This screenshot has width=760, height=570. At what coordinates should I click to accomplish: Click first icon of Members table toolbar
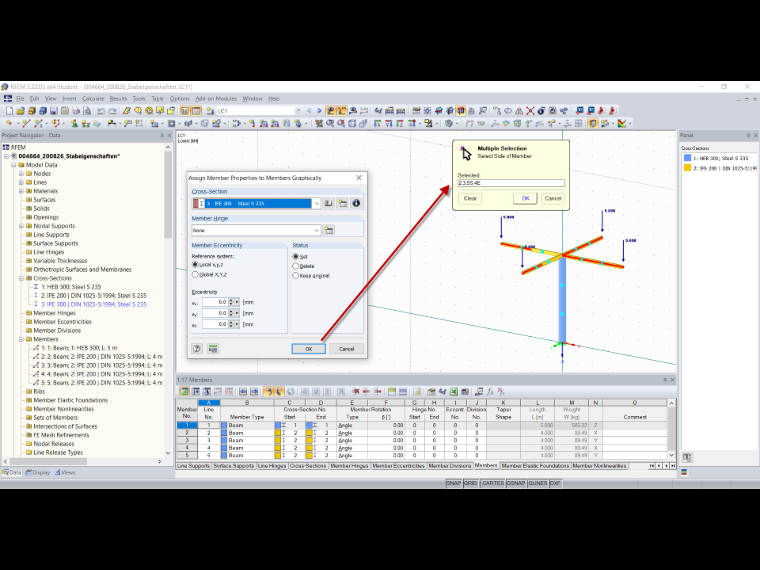[x=184, y=392]
